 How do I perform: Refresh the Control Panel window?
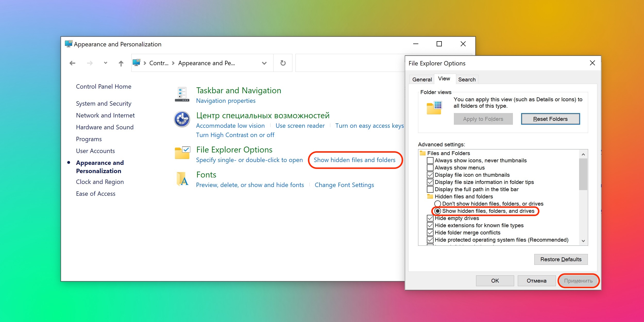coord(283,63)
